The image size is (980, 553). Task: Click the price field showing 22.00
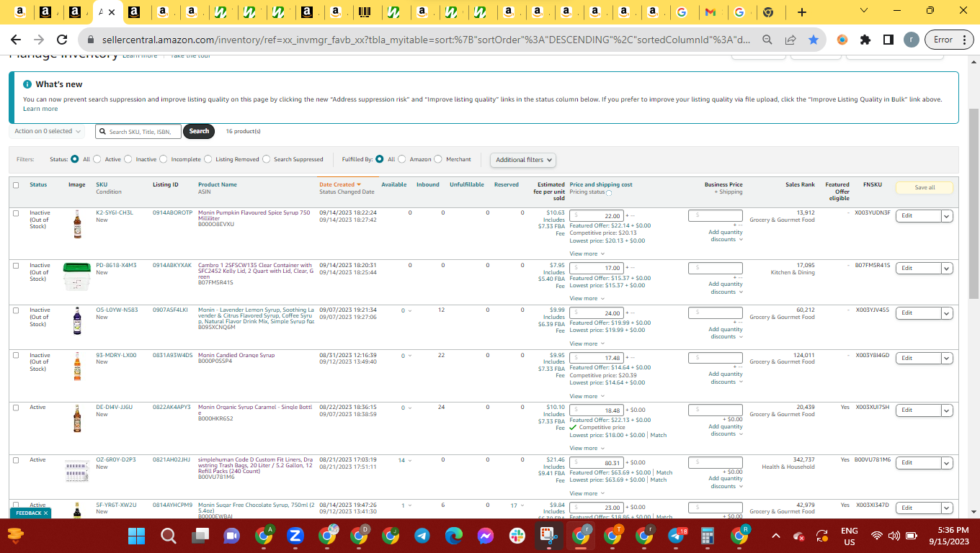(x=597, y=216)
